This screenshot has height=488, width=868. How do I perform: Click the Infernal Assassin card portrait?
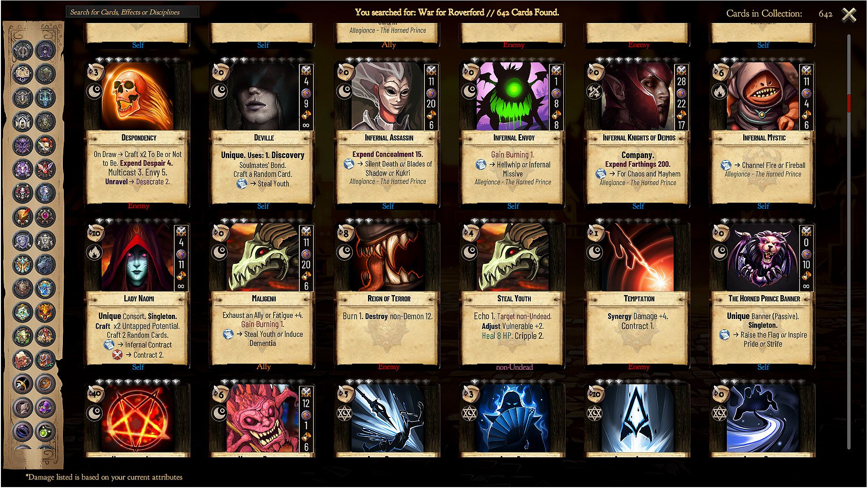(387, 96)
